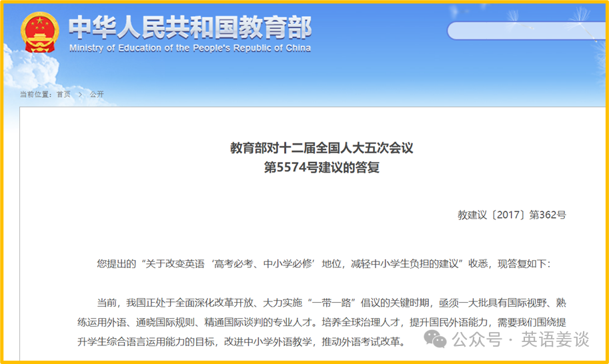Click the salutation line starting 您提出的
609x364 pixels.
324,263
